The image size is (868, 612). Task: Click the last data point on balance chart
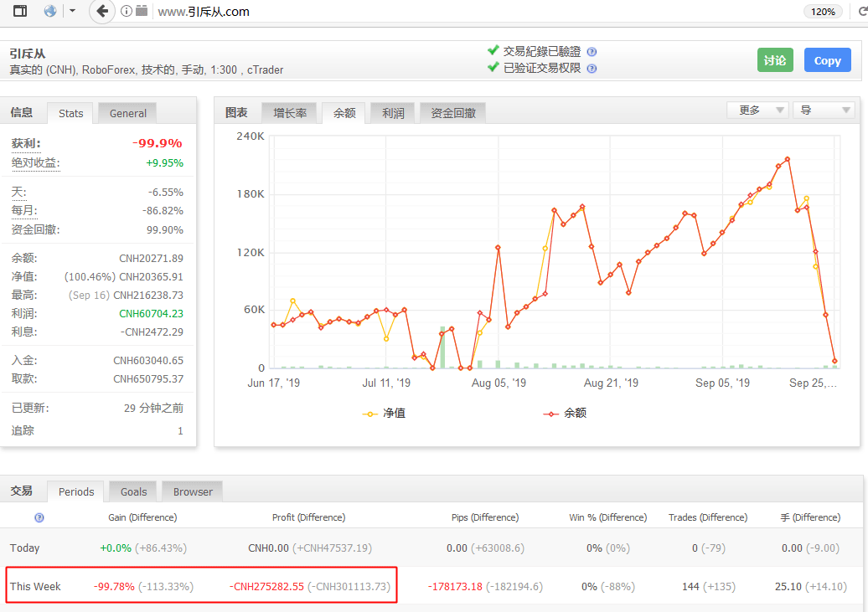point(834,361)
